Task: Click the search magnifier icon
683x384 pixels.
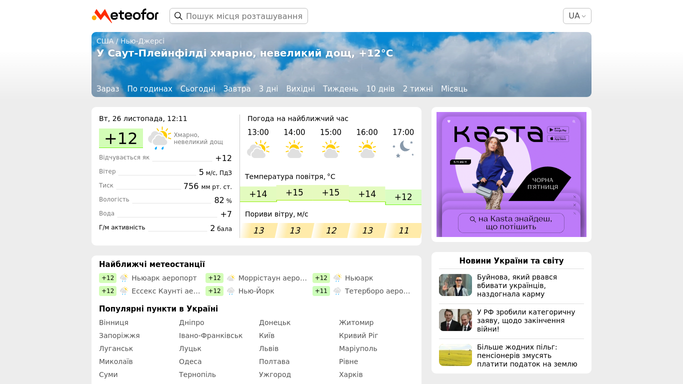Action: tap(178, 16)
